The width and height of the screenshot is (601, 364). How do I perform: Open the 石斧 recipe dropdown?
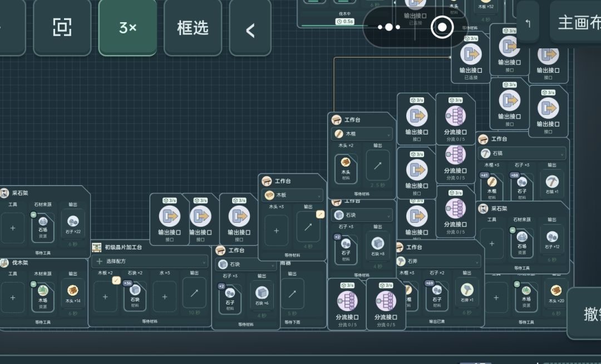(438, 261)
